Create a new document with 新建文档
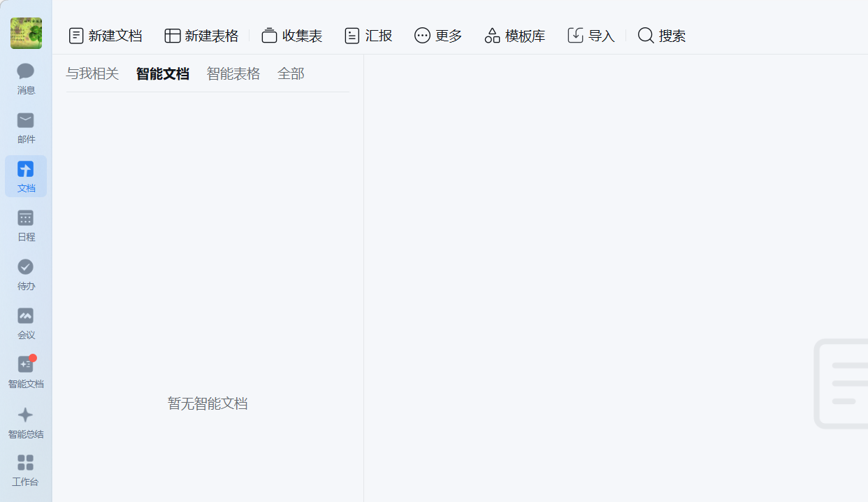 (106, 36)
